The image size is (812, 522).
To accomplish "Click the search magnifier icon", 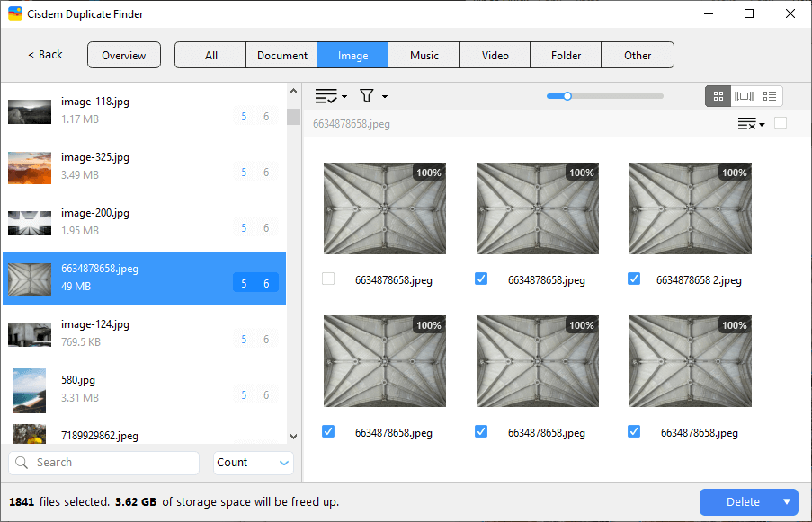I will (20, 463).
